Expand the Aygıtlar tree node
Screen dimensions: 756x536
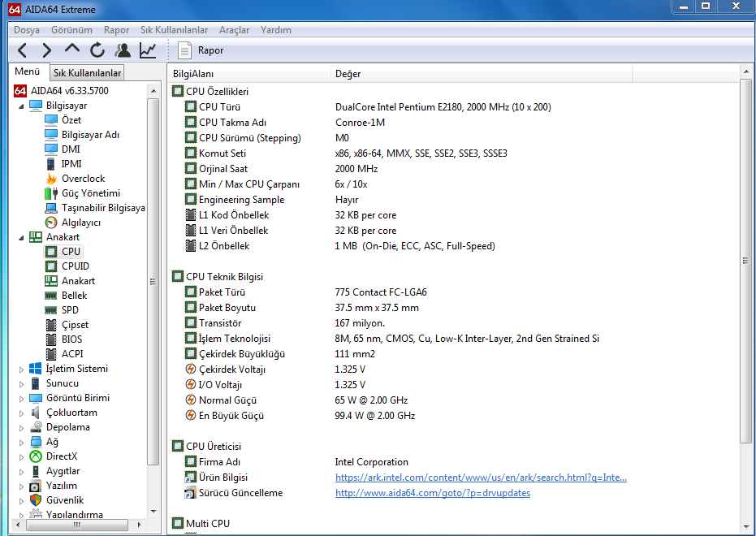tap(21, 472)
